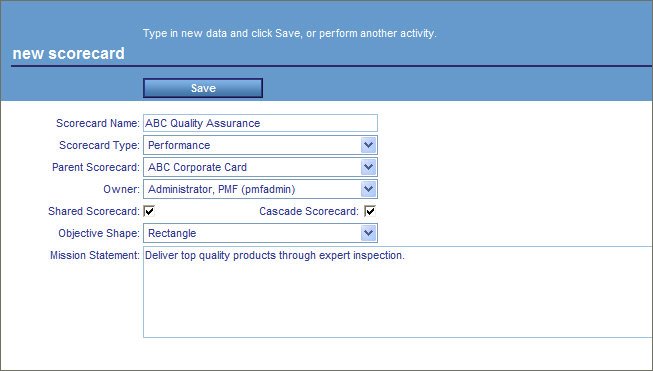Image resolution: width=653 pixels, height=371 pixels.
Task: Click the 'Parent Scorecard:' label
Action: (x=96, y=167)
